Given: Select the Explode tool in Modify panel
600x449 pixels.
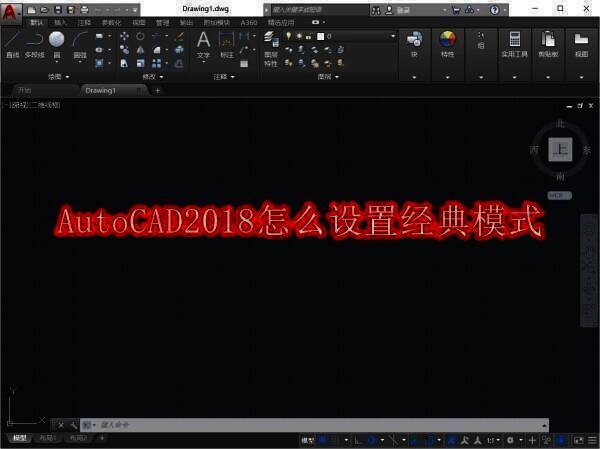Looking at the screenshot, I should click(x=179, y=50).
